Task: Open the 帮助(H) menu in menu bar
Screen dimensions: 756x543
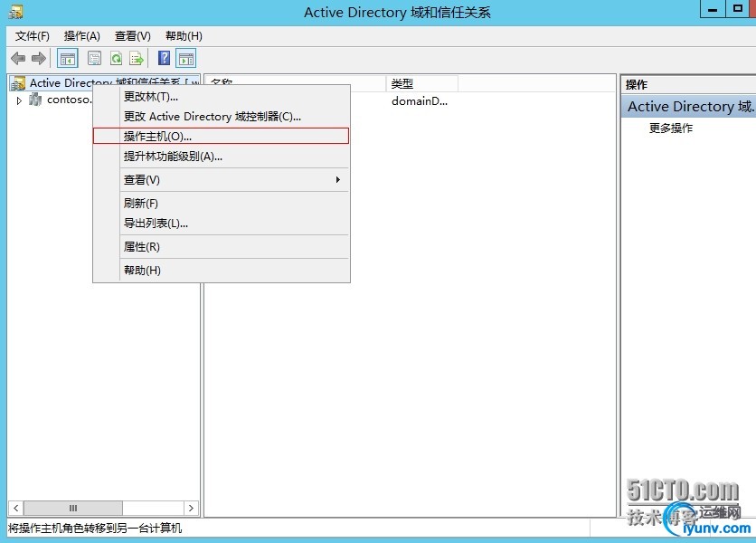Action: (x=184, y=36)
